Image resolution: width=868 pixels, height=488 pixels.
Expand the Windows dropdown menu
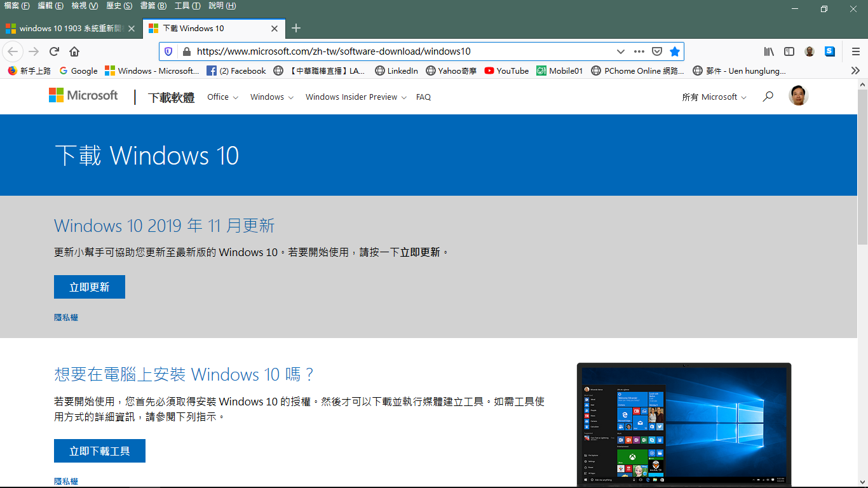tap(272, 97)
